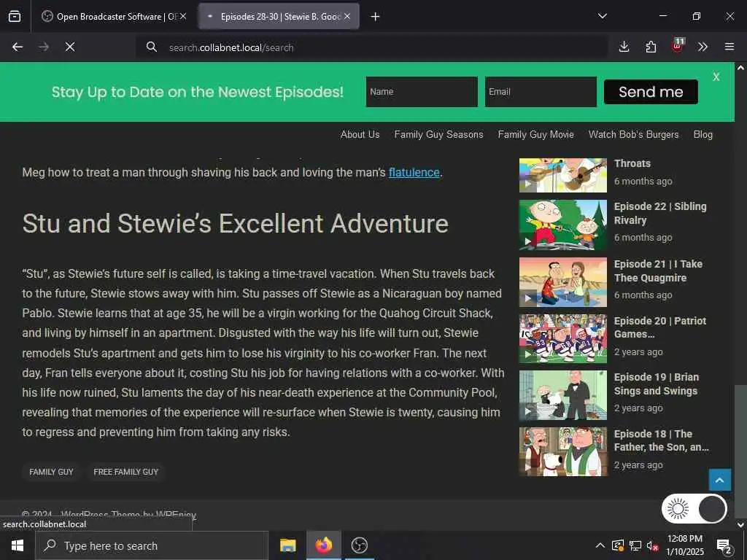Image resolution: width=747 pixels, height=560 pixels.
Task: Open a new tab with the plus button
Action: coord(376,17)
